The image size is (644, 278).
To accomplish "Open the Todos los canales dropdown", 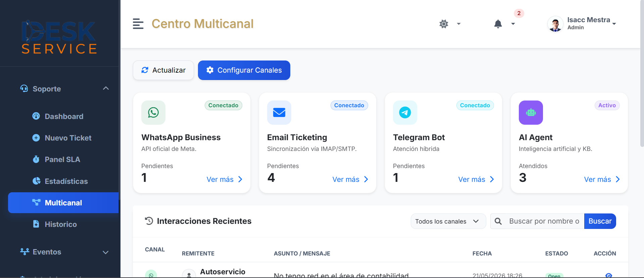I will coord(448,221).
